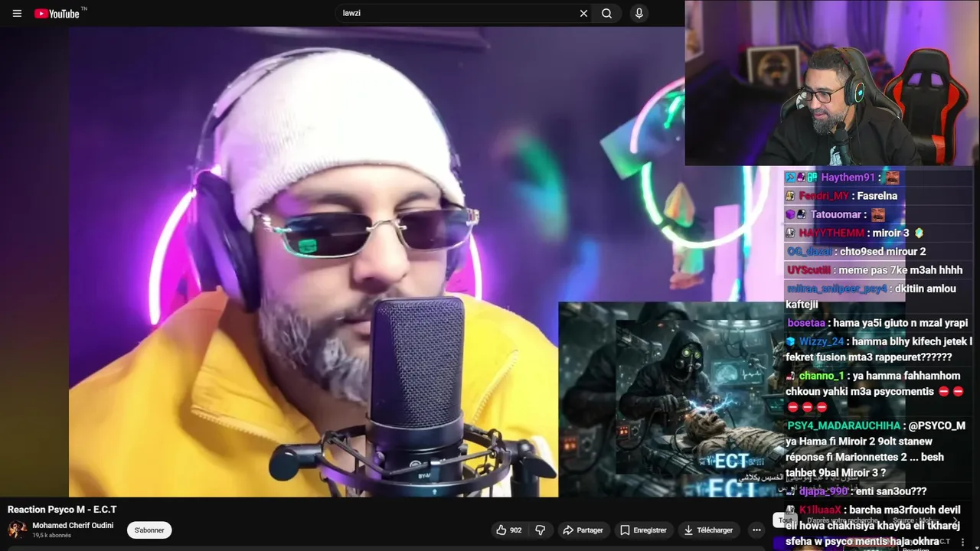
Task: Click chat message 'chto9sed mirour 2'
Action: click(x=883, y=252)
